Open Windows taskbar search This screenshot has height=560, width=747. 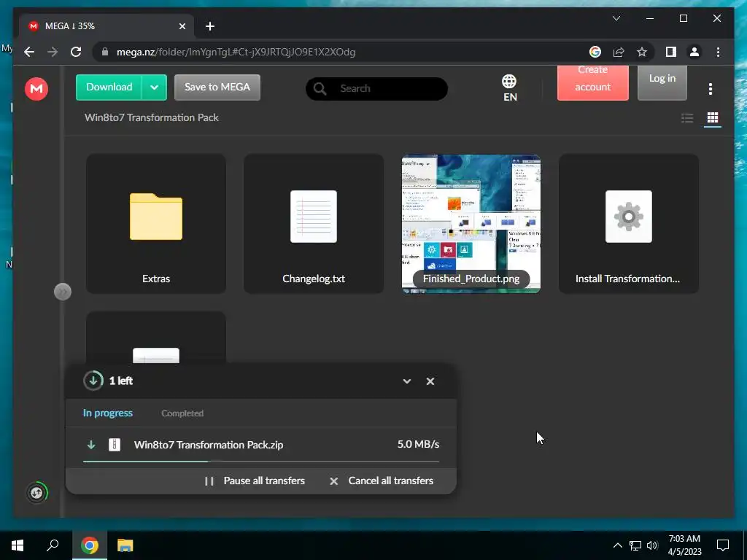53,545
